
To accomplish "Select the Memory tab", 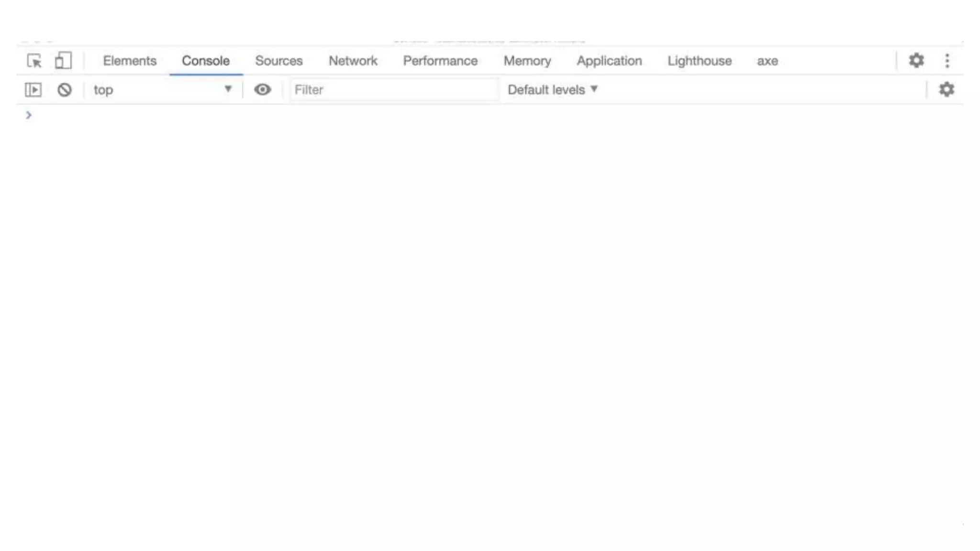I will click(x=527, y=61).
